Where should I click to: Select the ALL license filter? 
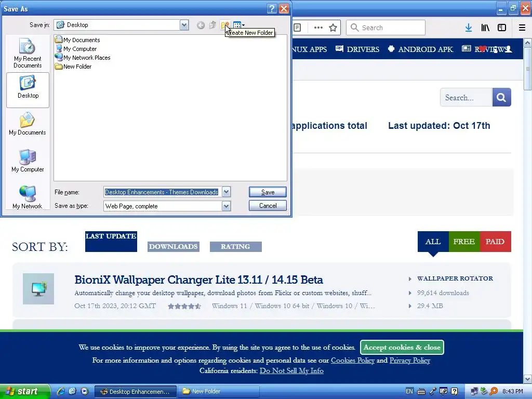tap(433, 242)
